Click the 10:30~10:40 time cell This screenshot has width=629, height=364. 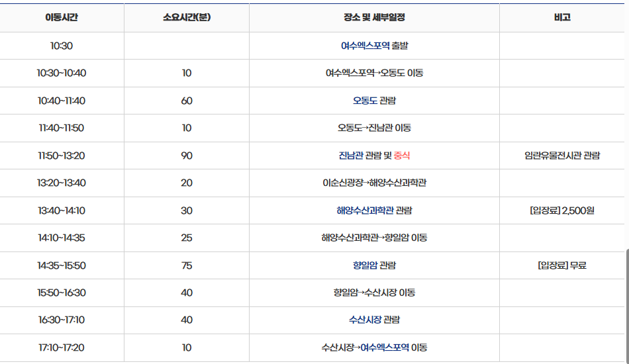(62, 73)
